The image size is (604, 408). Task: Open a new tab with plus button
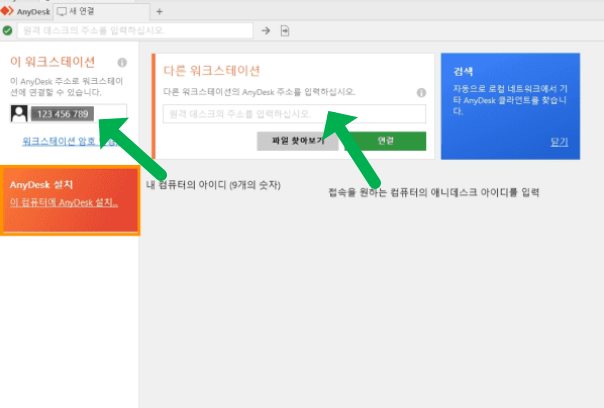(x=159, y=12)
